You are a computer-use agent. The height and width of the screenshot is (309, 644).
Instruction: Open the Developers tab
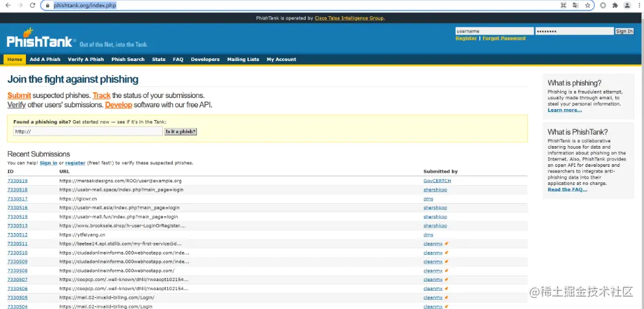[205, 59]
